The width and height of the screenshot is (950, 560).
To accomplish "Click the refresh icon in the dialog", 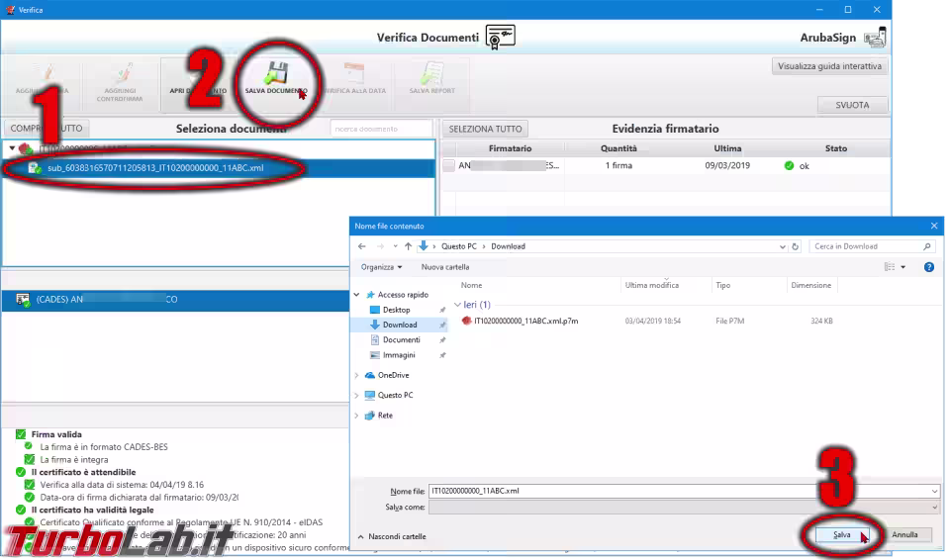I will click(x=796, y=246).
